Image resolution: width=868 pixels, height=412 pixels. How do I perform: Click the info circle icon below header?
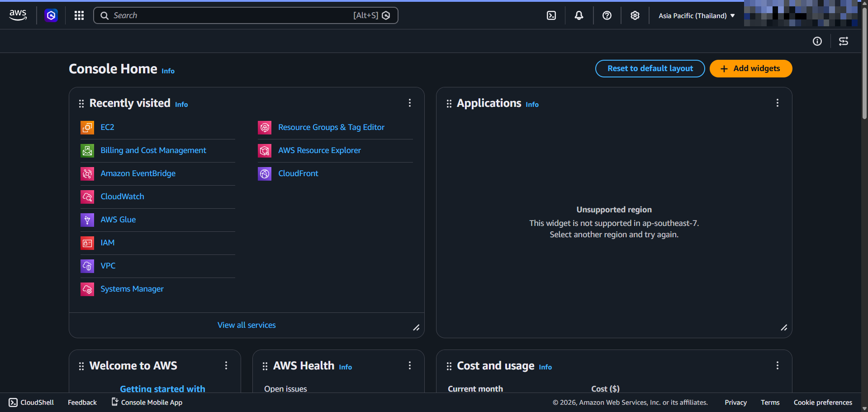click(x=817, y=41)
